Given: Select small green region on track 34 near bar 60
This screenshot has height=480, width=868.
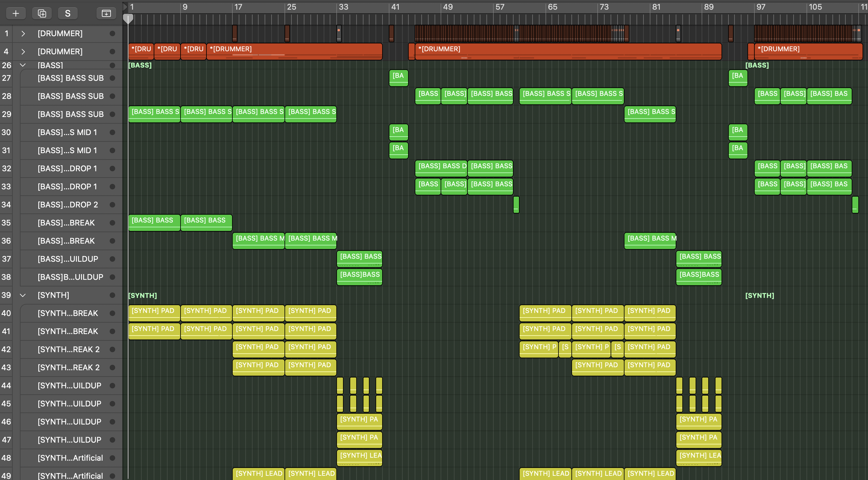Looking at the screenshot, I should point(516,205).
